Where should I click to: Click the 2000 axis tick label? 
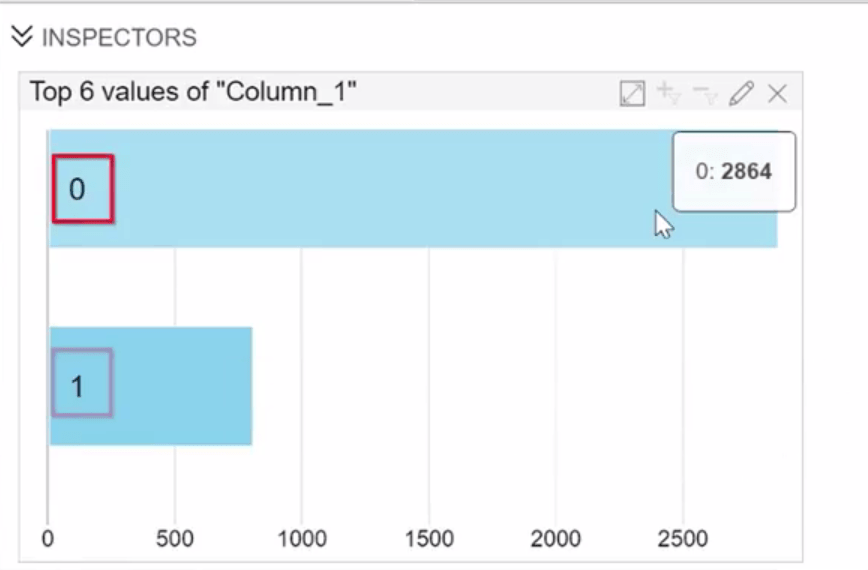click(556, 539)
